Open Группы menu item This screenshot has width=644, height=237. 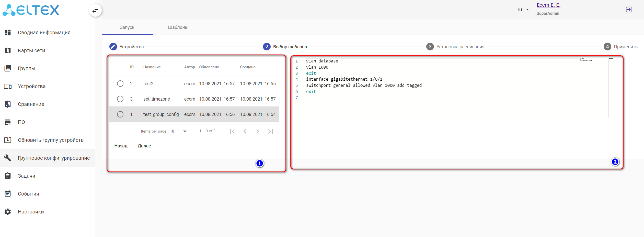click(x=48, y=68)
